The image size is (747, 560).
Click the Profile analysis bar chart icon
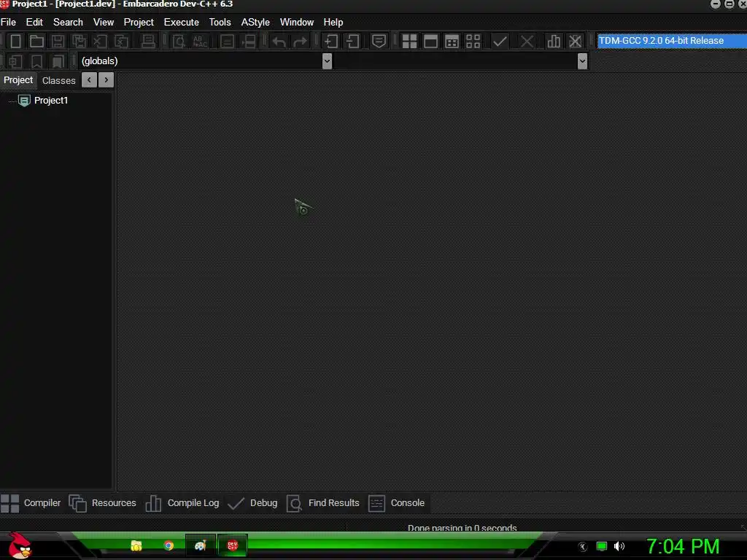coord(554,41)
